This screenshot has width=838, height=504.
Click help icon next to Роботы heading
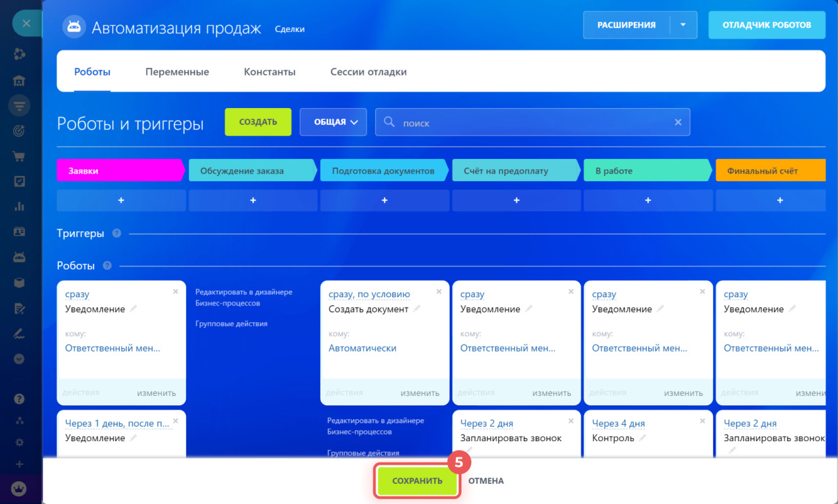pos(107,266)
